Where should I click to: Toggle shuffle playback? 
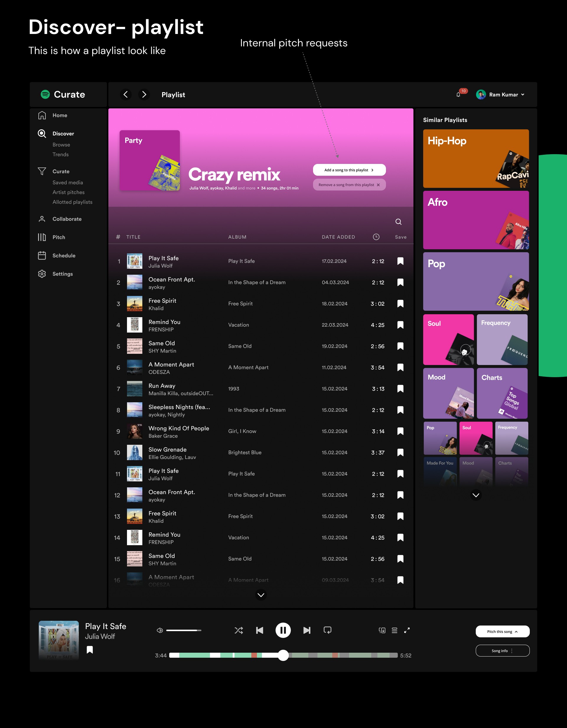pos(239,630)
